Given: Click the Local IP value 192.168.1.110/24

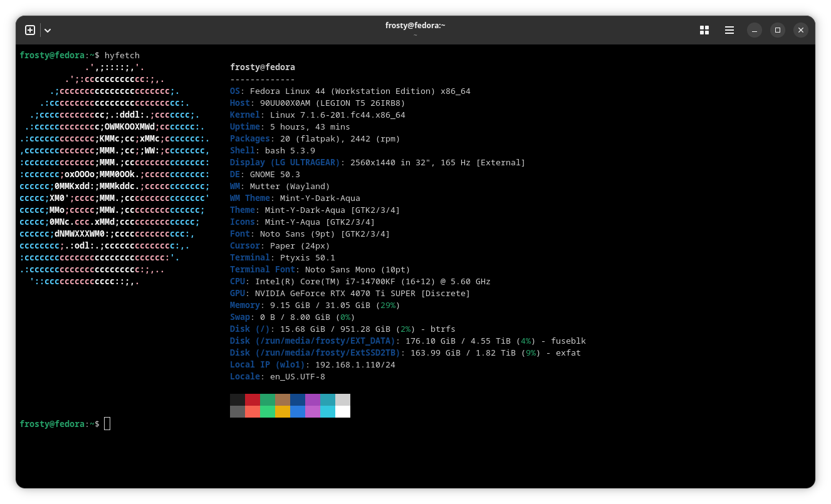Looking at the screenshot, I should click(x=355, y=364).
